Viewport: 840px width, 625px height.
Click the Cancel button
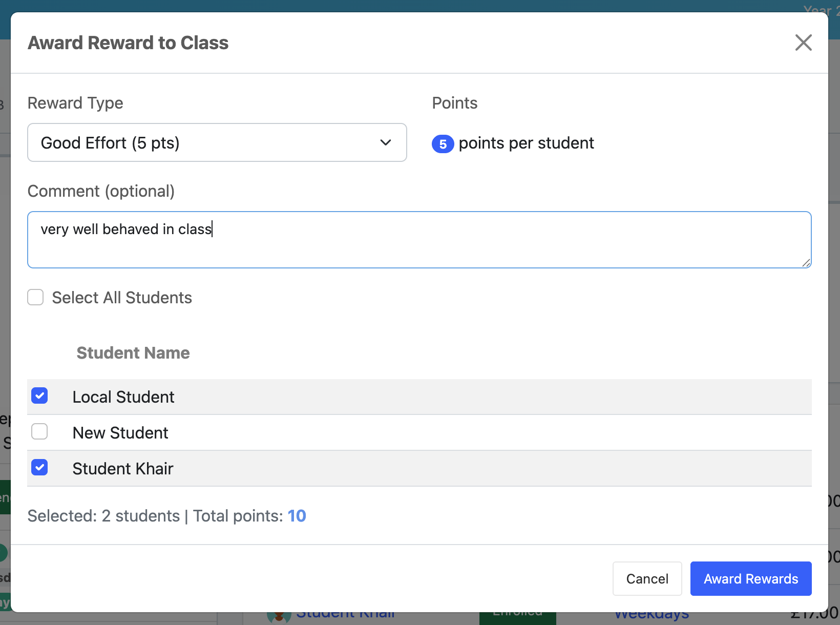coord(647,578)
